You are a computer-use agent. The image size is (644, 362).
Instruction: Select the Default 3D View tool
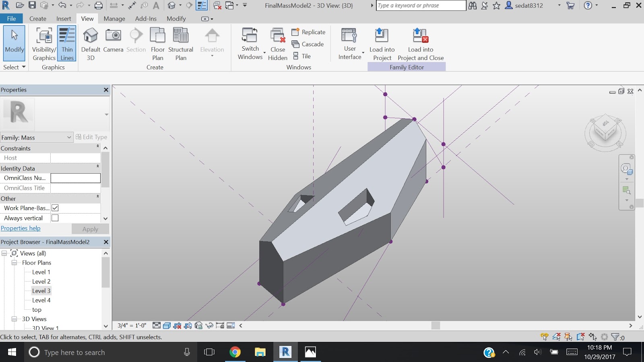point(90,42)
